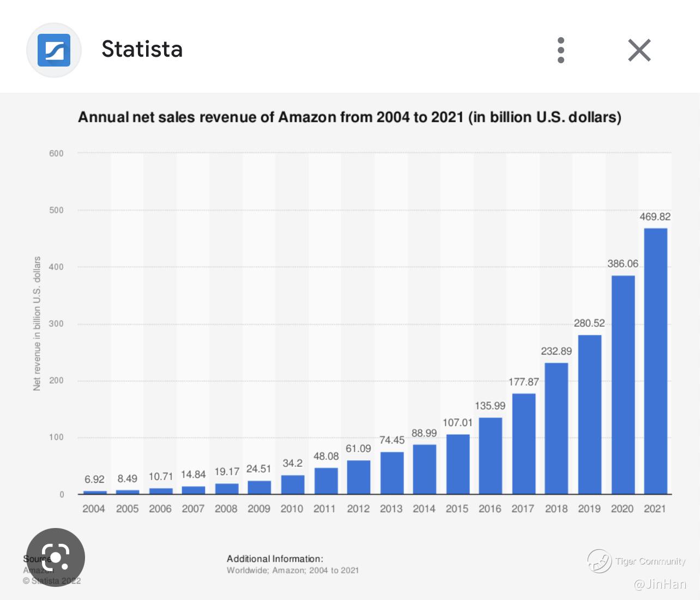
Task: Click 'Worldwide; Amazon; 2004 to 2021' text
Action: pos(293,570)
